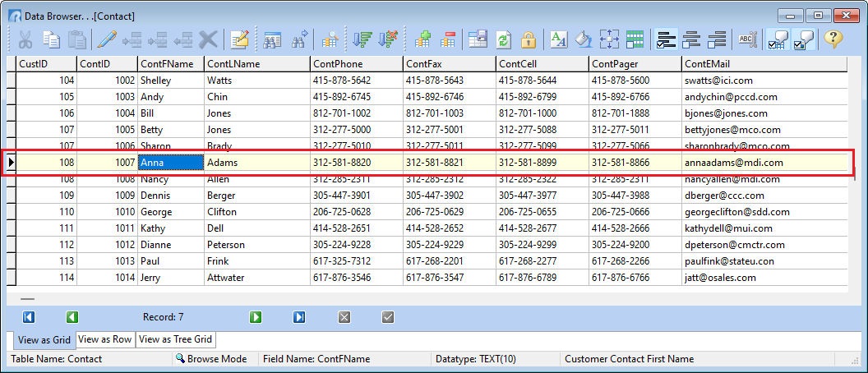Click cell phone 312-277-5088
Image resolution: width=868 pixels, height=373 pixels.
tap(542, 130)
